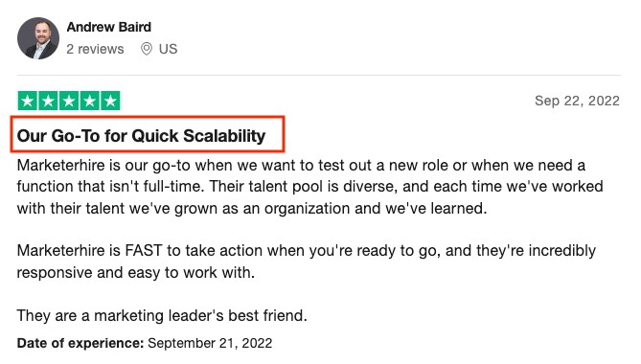Click the third green rating star

click(69, 101)
